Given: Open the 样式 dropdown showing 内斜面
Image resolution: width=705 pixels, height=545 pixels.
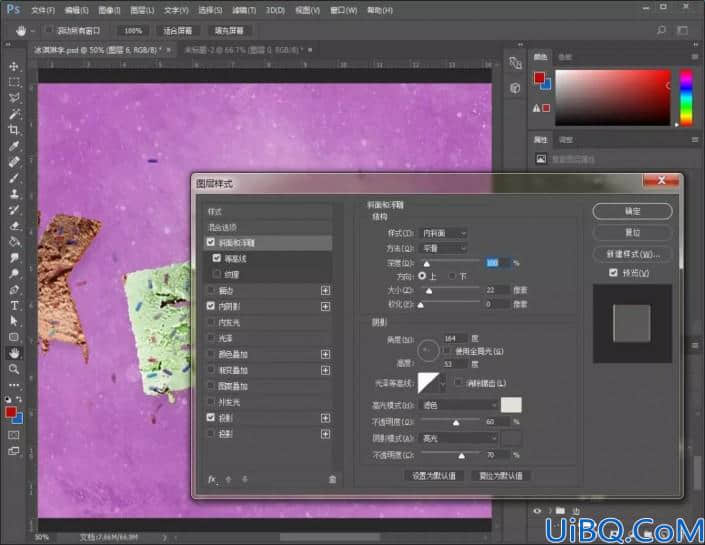Looking at the screenshot, I should [443, 233].
